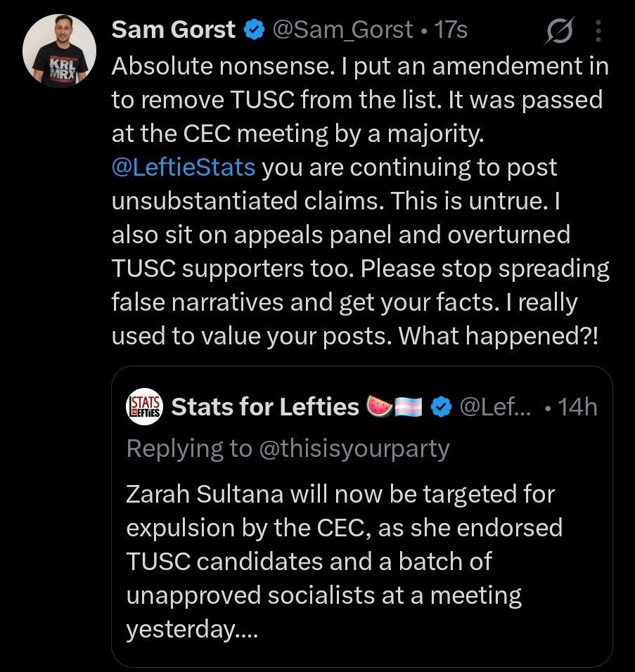Click the dot separator before 17s
The width and height of the screenshot is (635, 672).
[423, 30]
